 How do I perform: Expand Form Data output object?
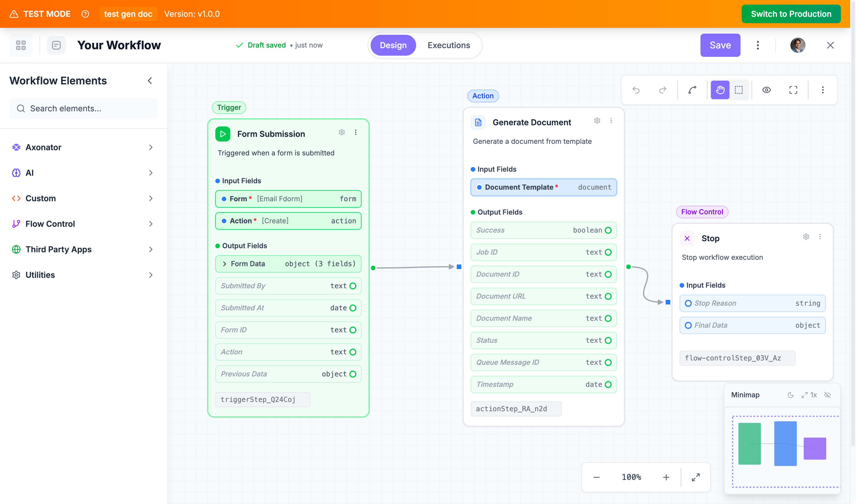click(224, 264)
